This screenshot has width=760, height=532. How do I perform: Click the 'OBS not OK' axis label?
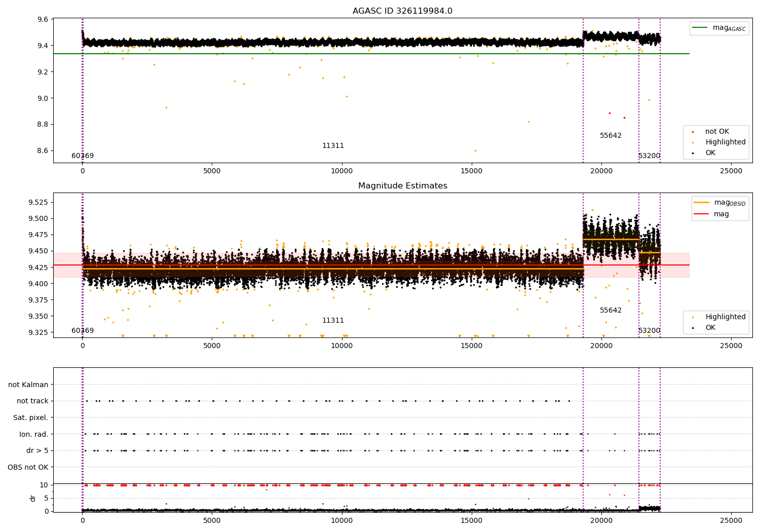28,468
